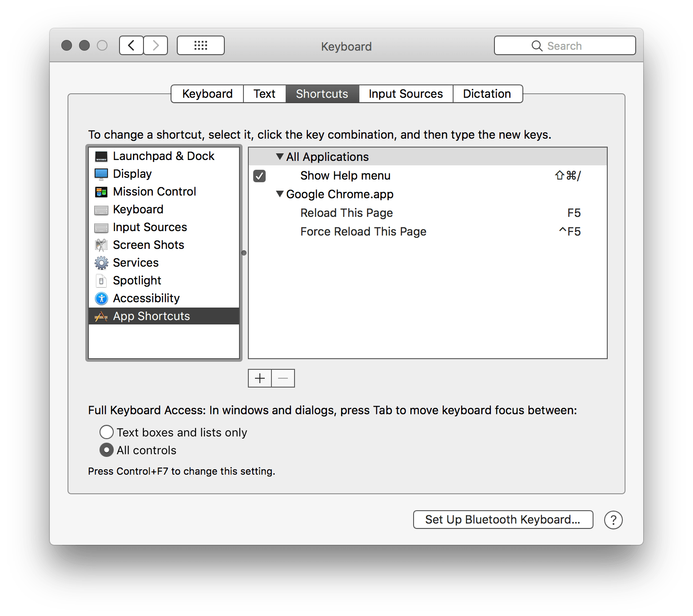Collapse the Google Chrome.app group
This screenshot has height=616, width=693.
click(280, 194)
